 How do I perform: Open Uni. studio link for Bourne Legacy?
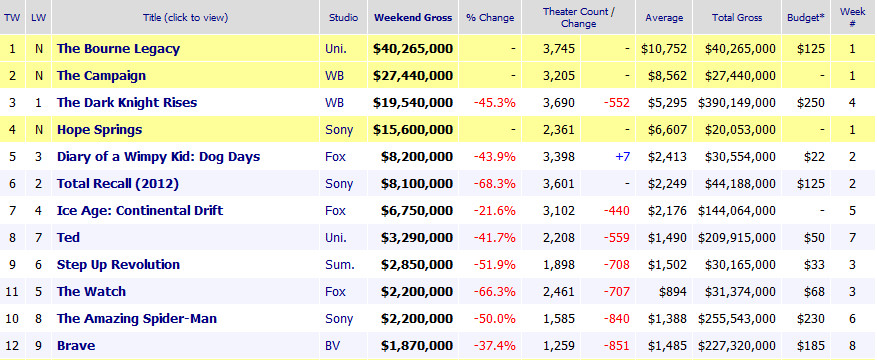point(336,49)
